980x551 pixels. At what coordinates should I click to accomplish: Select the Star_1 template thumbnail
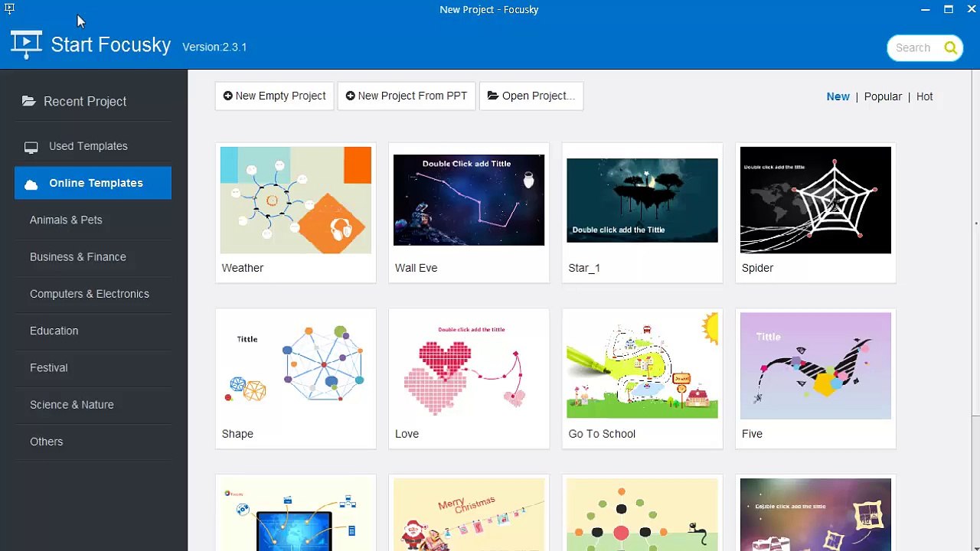[x=642, y=200]
